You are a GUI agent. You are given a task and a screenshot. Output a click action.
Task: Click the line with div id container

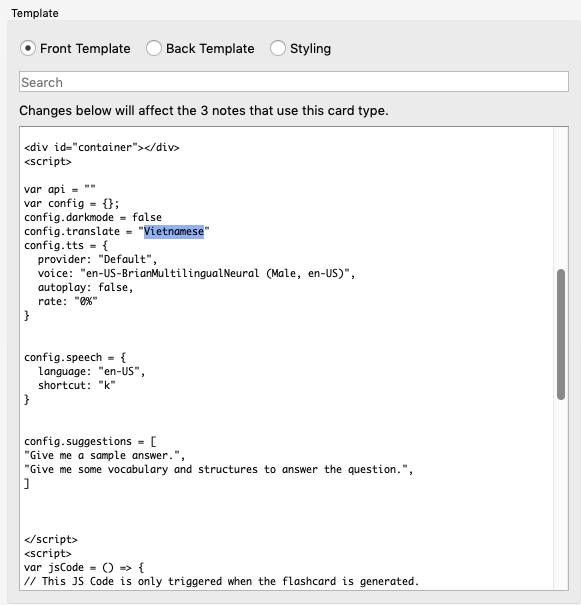coord(102,147)
